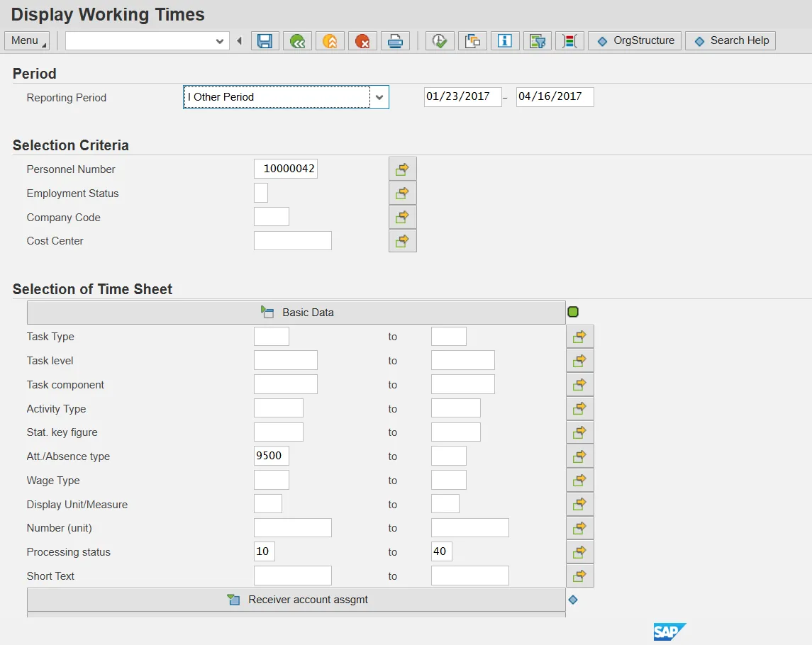Screen dimensions: 812x645
Task: Click the Execute clock icon
Action: pos(440,41)
